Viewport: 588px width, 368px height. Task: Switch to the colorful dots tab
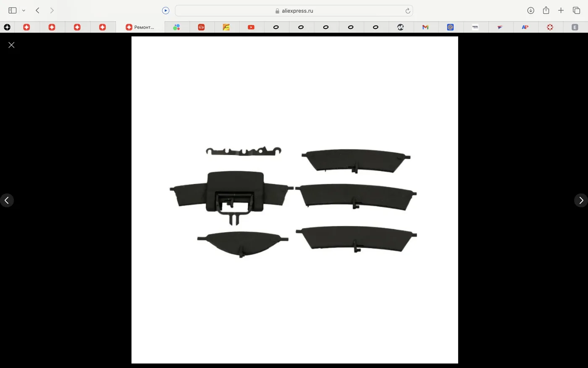pyautogui.click(x=176, y=27)
